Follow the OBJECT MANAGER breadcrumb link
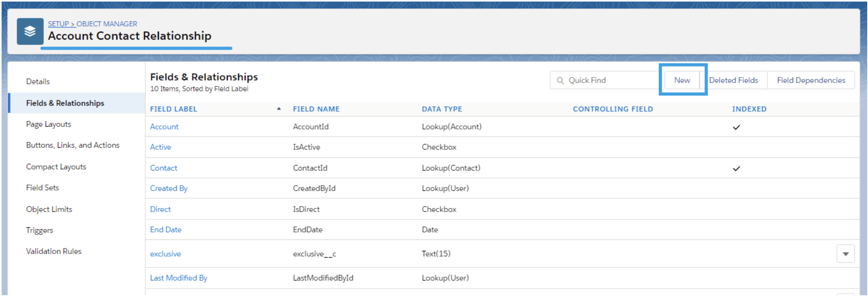This screenshot has height=296, width=868. pos(107,24)
